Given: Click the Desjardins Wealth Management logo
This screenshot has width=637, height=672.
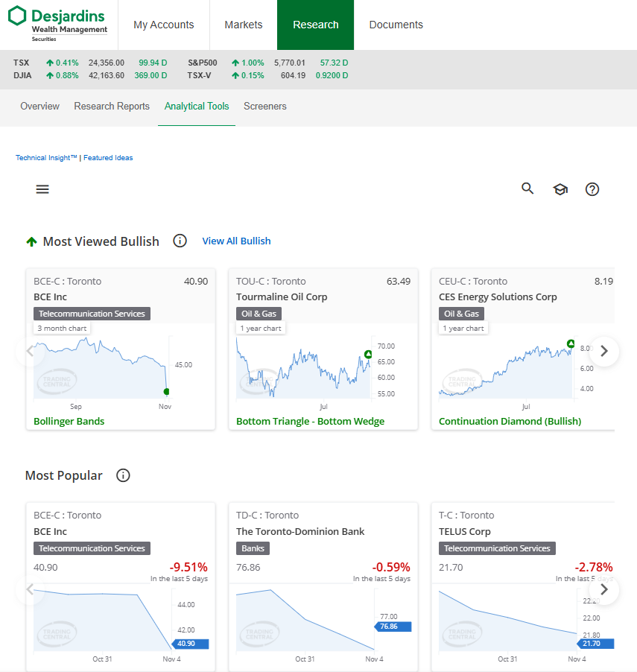Looking at the screenshot, I should (x=58, y=24).
